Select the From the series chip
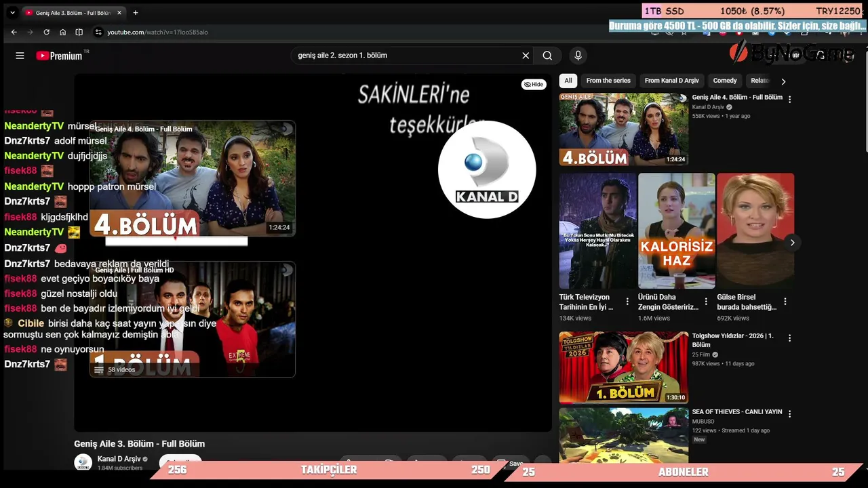Image resolution: width=868 pixels, height=488 pixels. coord(608,81)
